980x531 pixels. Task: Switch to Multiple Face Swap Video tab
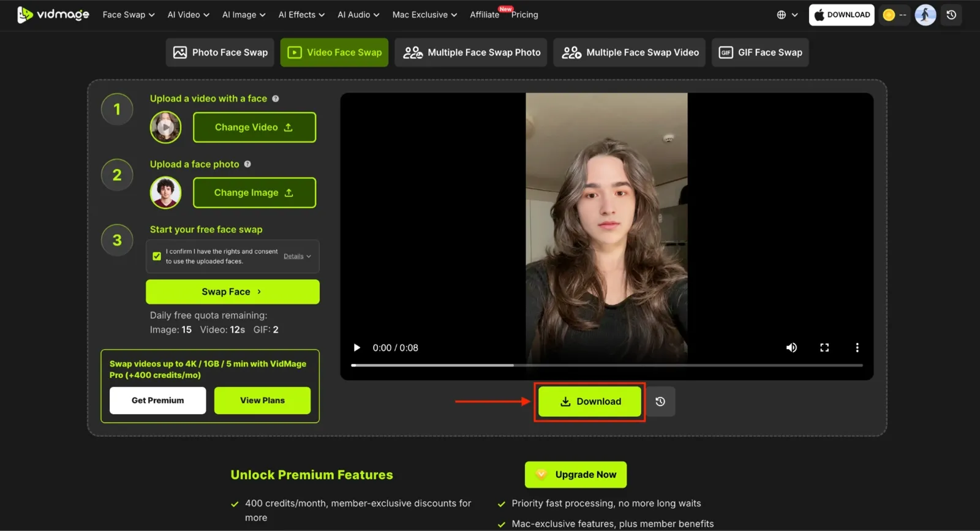point(630,53)
